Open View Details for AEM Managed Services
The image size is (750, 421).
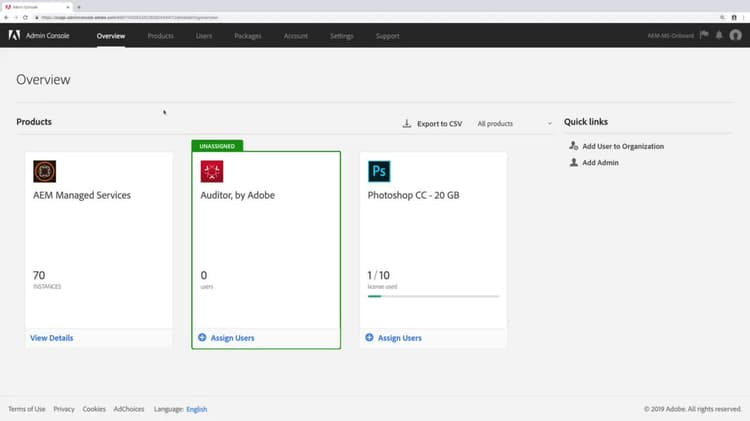coord(52,338)
